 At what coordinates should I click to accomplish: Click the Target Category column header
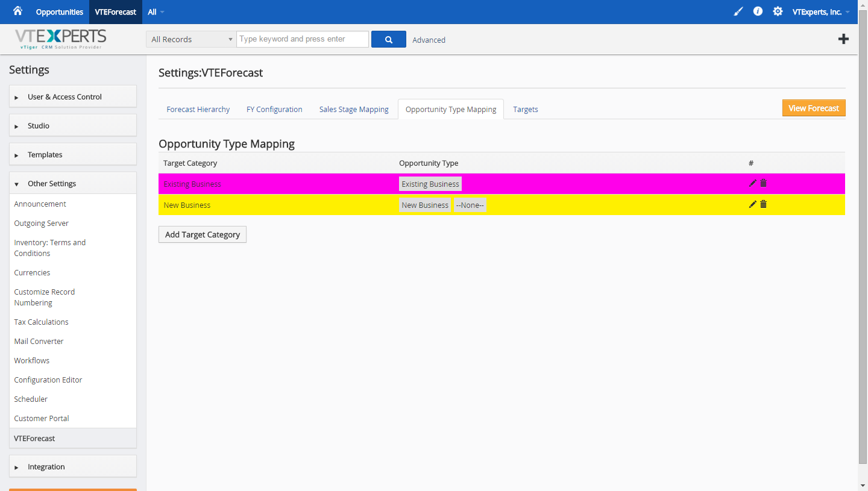coord(190,163)
